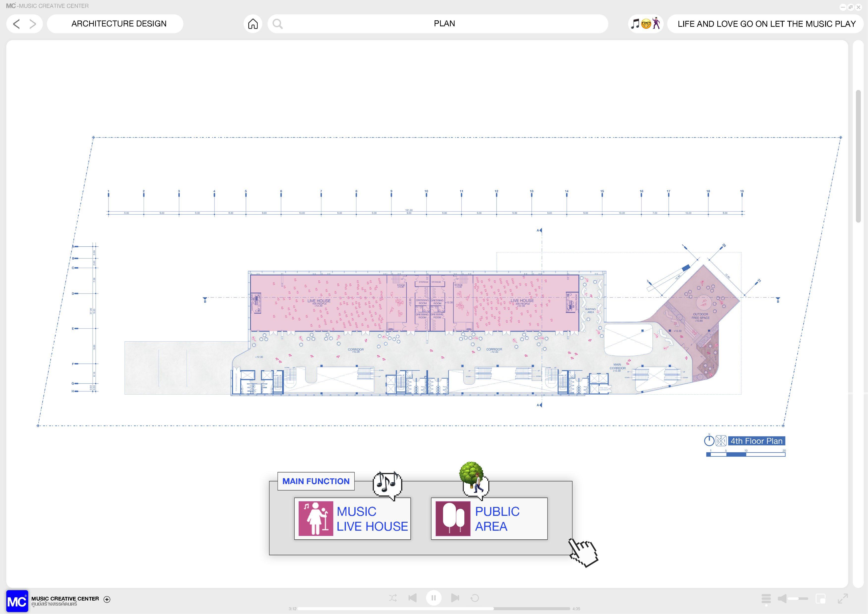Select the Public Area function
The height and width of the screenshot is (614, 868).
pos(489,519)
